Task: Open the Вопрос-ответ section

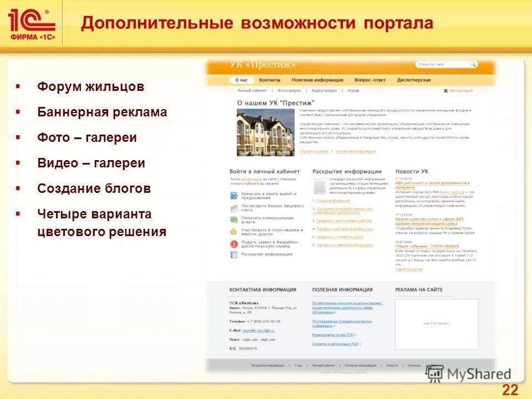Action: coord(370,80)
